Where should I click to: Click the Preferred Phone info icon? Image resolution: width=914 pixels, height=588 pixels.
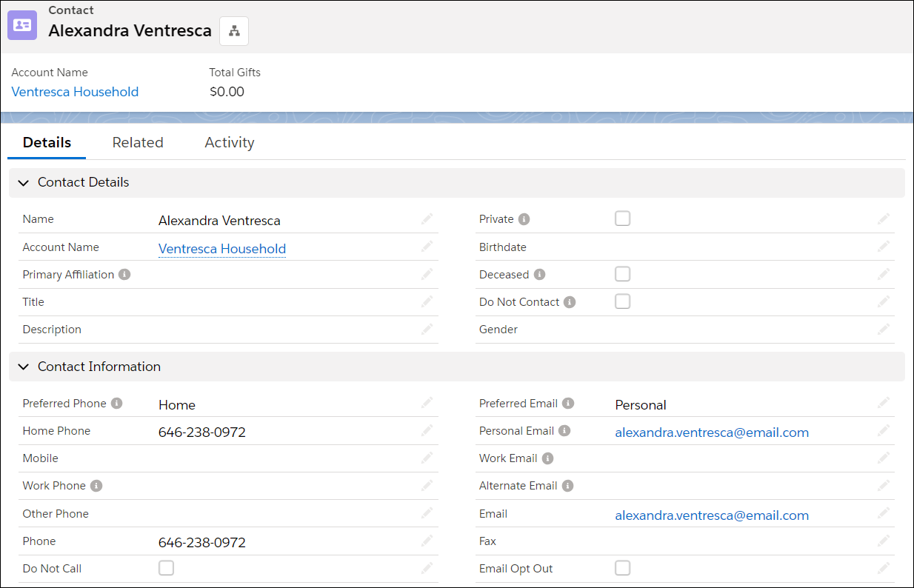(x=116, y=404)
